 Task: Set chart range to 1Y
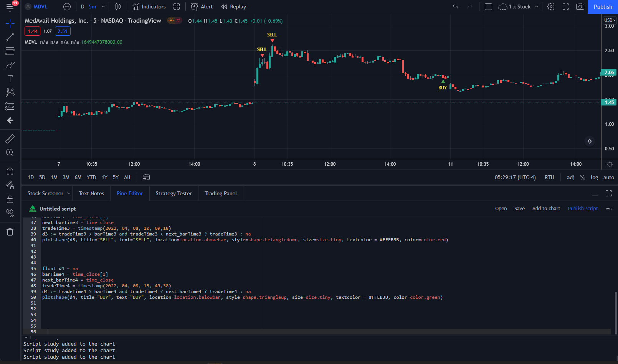pyautogui.click(x=104, y=178)
